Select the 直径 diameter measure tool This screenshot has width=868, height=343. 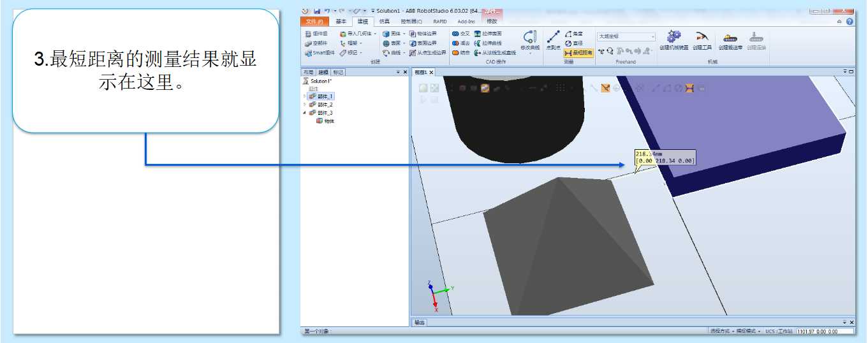(574, 43)
